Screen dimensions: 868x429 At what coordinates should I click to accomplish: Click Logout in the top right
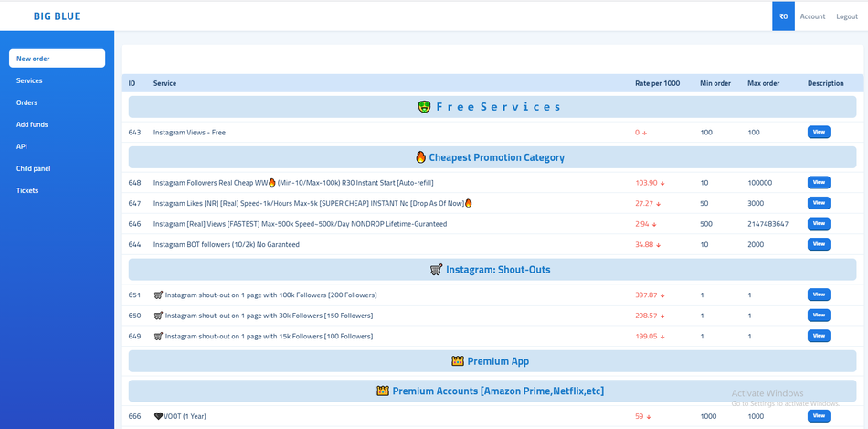(x=846, y=16)
